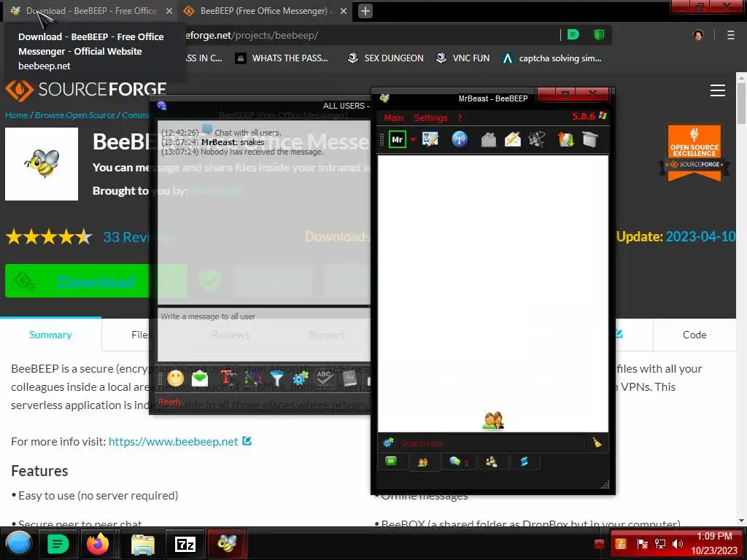Open the VNC FUN bookmark
This screenshot has width=747, height=560.
click(463, 58)
